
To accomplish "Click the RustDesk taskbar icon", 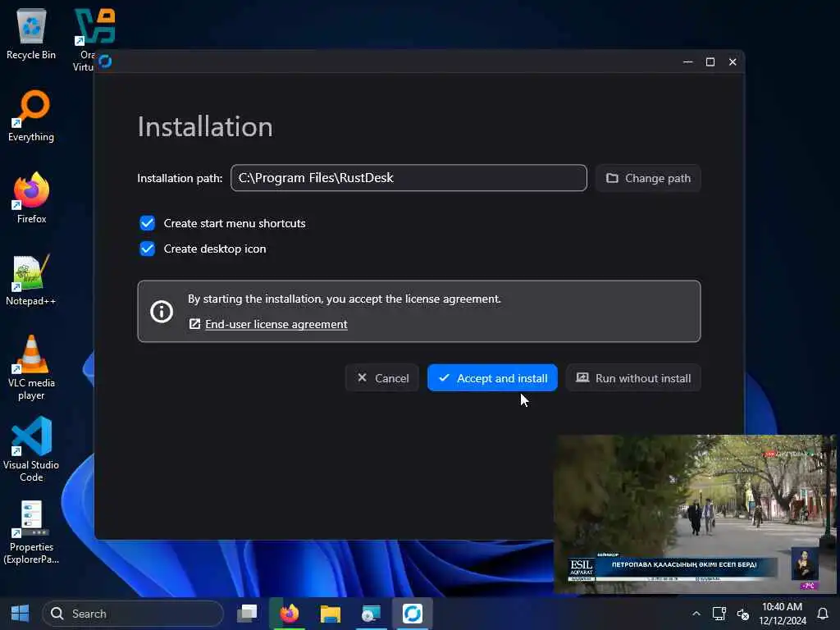I will point(412,614).
